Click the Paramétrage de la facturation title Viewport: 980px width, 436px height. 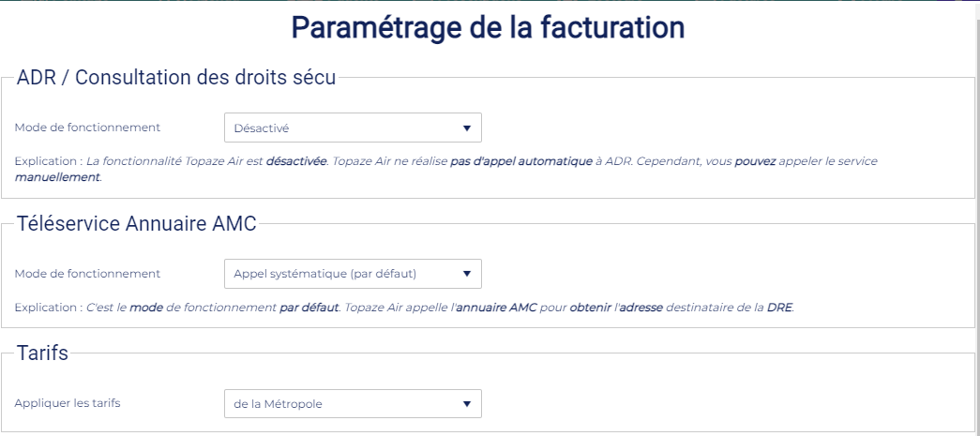[488, 28]
